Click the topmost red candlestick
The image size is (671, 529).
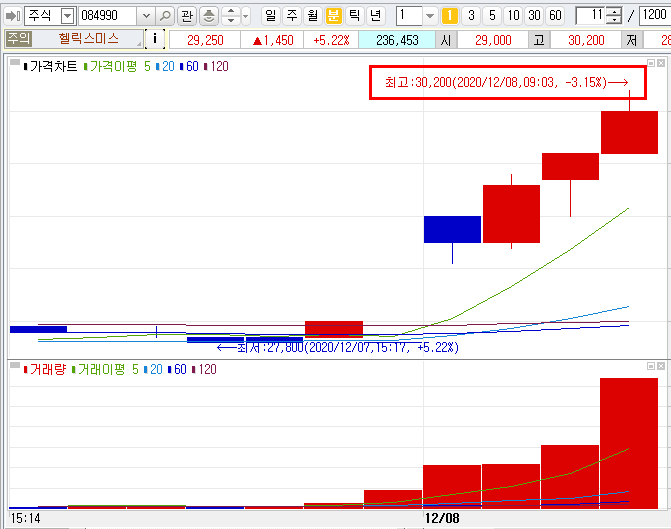[629, 132]
